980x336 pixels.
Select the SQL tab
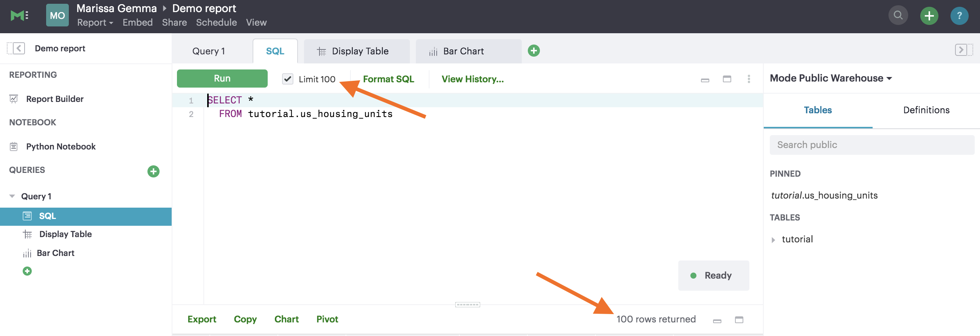pos(275,51)
